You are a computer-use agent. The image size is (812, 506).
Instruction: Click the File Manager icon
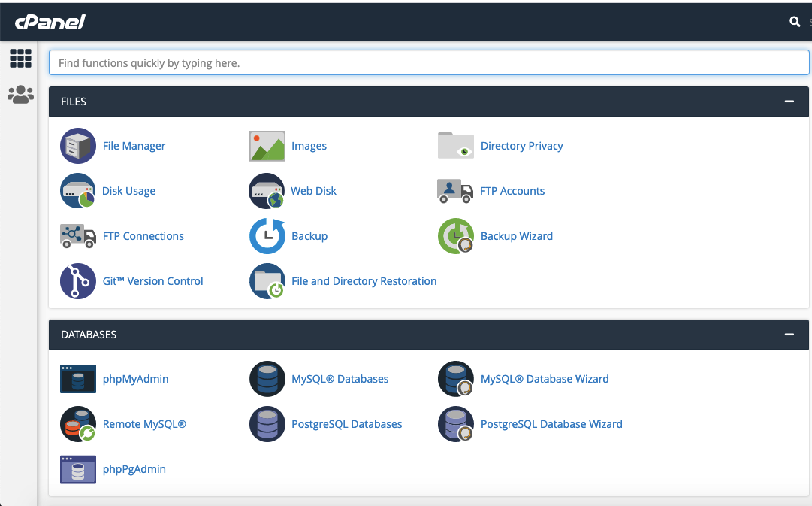click(x=77, y=146)
